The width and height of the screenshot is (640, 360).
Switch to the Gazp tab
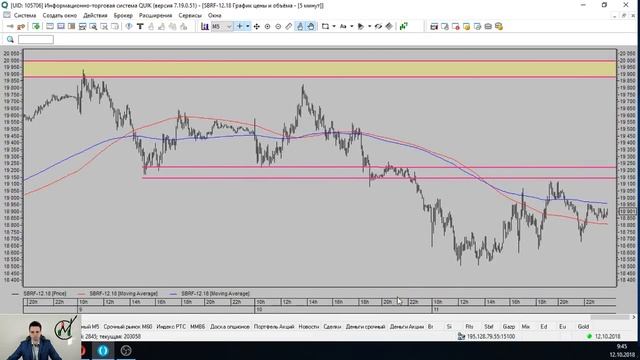point(509,327)
